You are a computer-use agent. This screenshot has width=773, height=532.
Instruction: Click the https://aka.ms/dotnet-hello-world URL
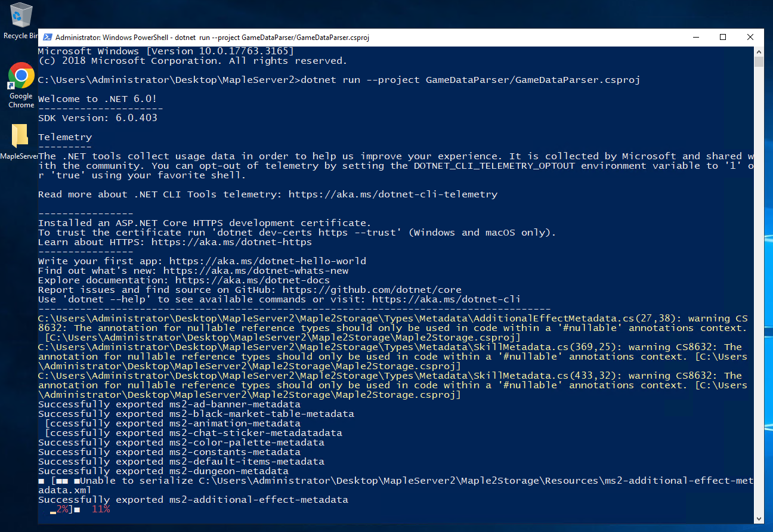(x=268, y=261)
